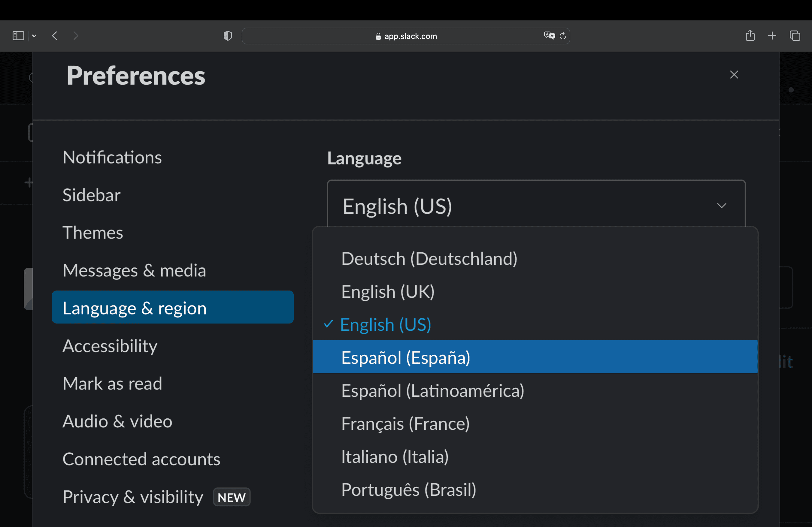Keep English (US) as the checked language
Screen dimensions: 812x527
coord(385,324)
